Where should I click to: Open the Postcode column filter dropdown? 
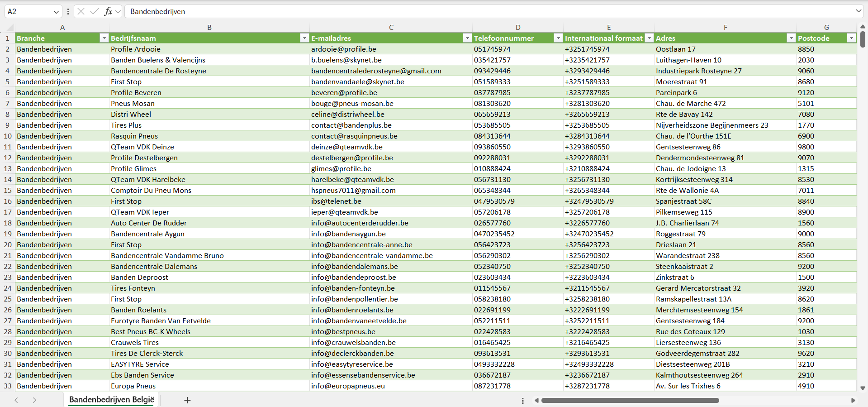pos(851,38)
